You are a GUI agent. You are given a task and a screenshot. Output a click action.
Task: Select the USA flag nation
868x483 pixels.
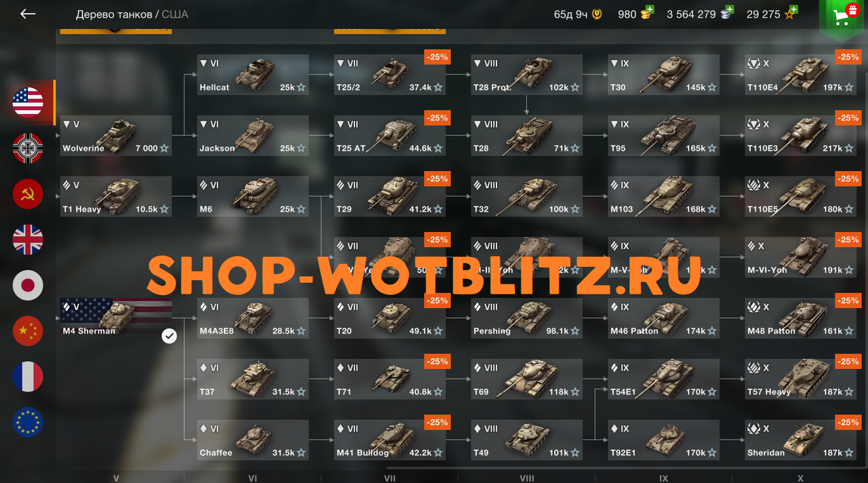28,102
